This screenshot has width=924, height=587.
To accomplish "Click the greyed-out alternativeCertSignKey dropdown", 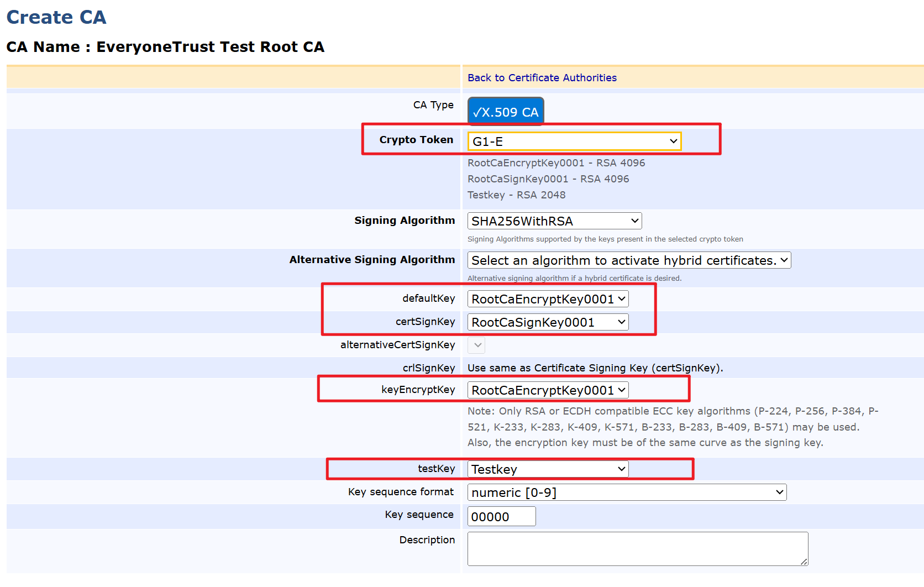I will (476, 345).
